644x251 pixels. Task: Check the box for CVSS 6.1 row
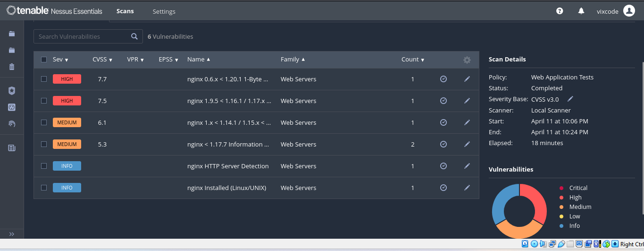pyautogui.click(x=44, y=122)
